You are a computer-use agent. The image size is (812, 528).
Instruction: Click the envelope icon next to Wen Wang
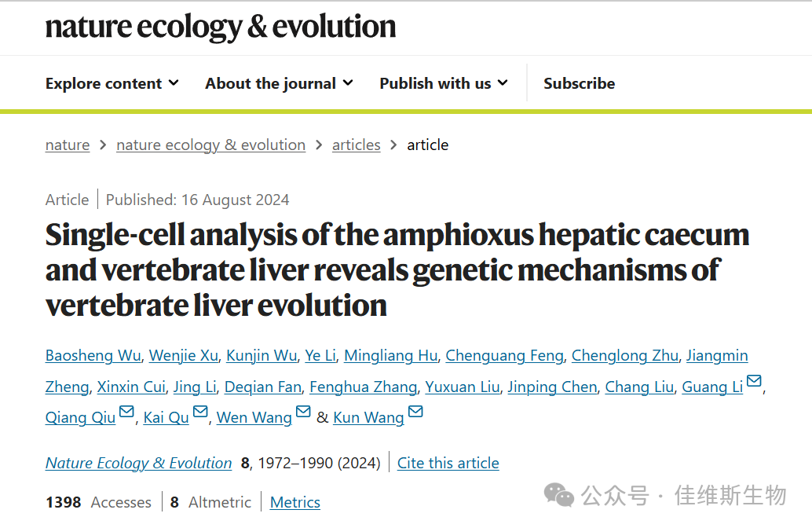[303, 412]
